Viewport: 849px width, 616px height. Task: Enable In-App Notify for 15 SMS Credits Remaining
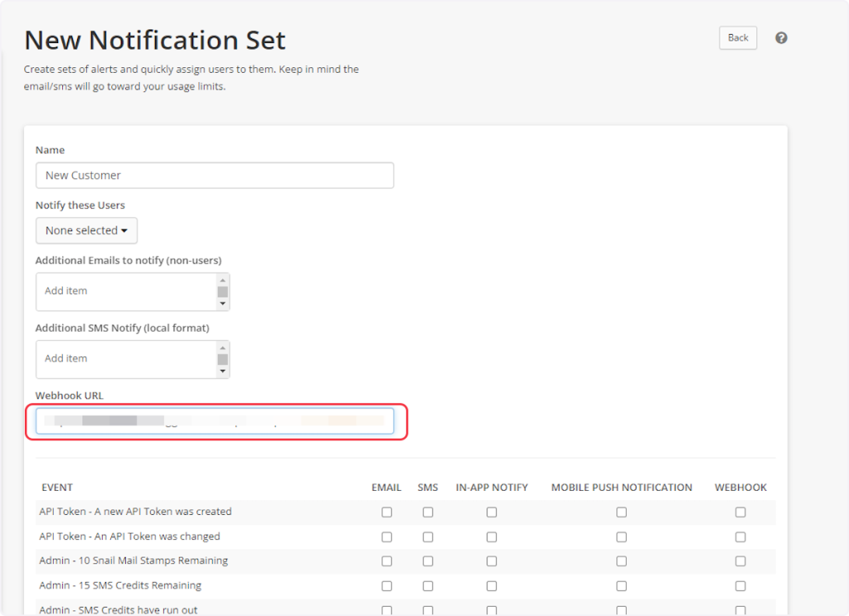pos(492,586)
